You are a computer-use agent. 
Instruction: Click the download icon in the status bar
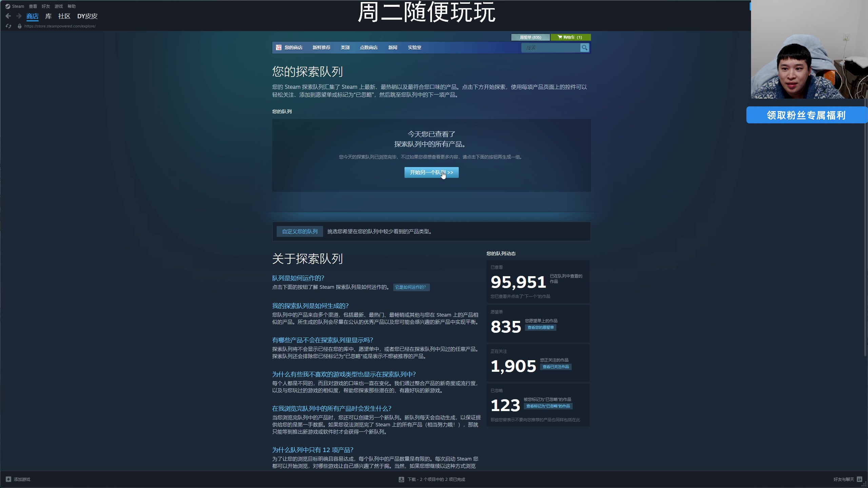point(401,479)
